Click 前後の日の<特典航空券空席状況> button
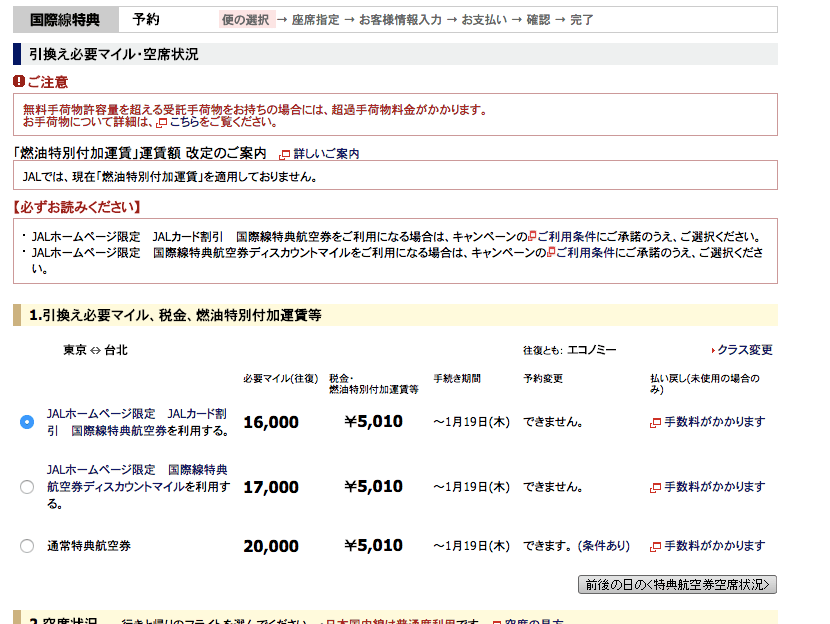The image size is (830, 624). pyautogui.click(x=677, y=584)
